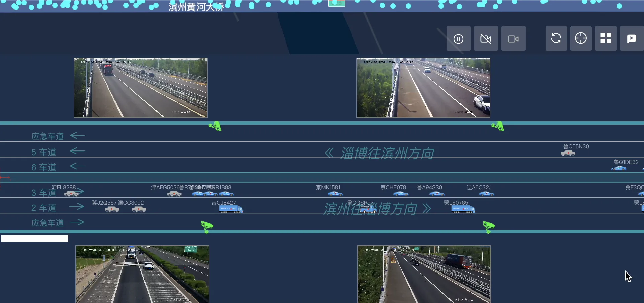Screen dimensions: 644x303
Task: Click the car labeled 京MK1581
Action: coord(335,194)
